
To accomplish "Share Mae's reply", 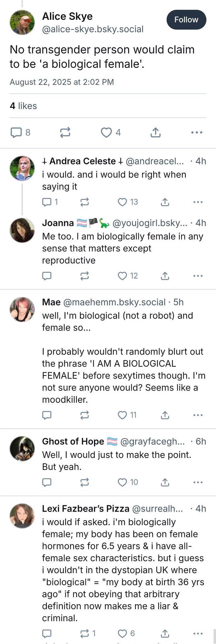I will pyautogui.click(x=165, y=415).
